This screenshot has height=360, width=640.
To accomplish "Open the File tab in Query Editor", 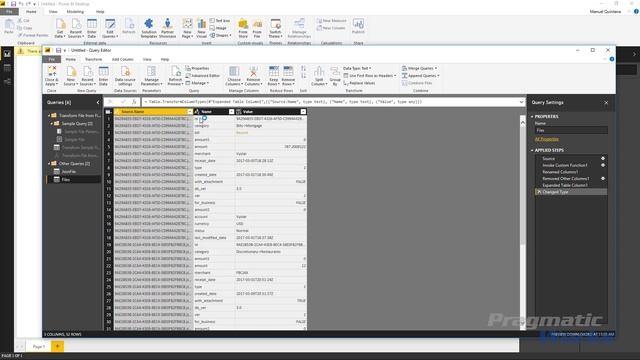I will tap(51, 60).
